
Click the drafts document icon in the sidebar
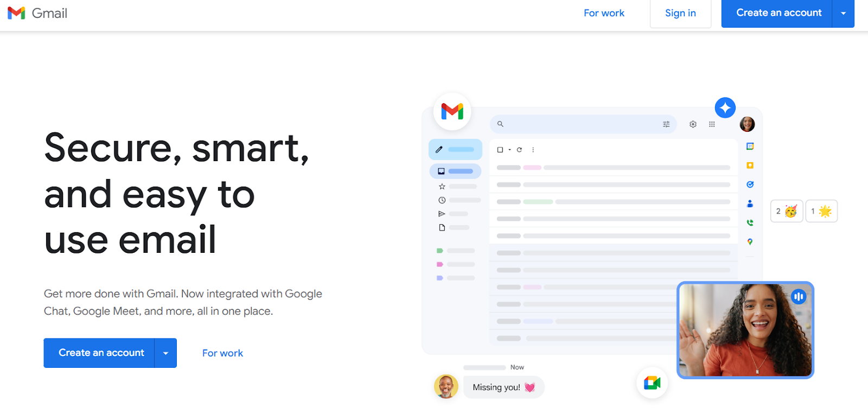[442, 227]
